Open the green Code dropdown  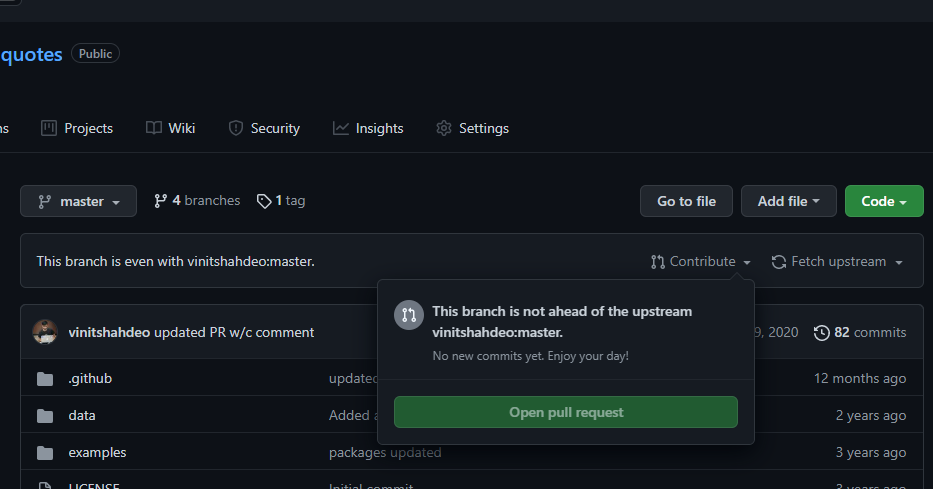point(884,201)
